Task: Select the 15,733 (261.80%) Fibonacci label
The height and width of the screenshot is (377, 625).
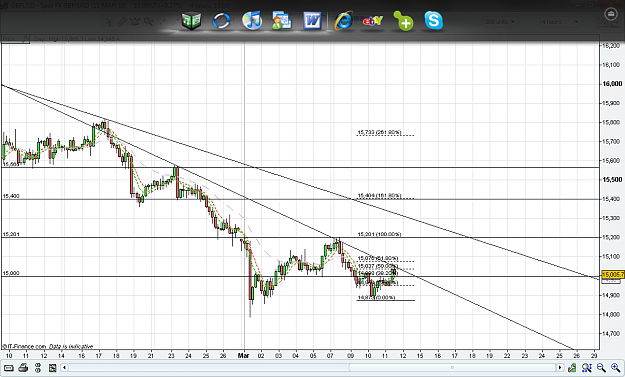Action: coord(379,132)
